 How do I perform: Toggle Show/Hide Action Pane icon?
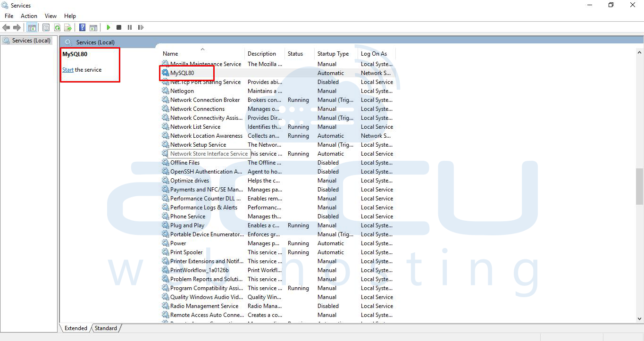pos(93,27)
